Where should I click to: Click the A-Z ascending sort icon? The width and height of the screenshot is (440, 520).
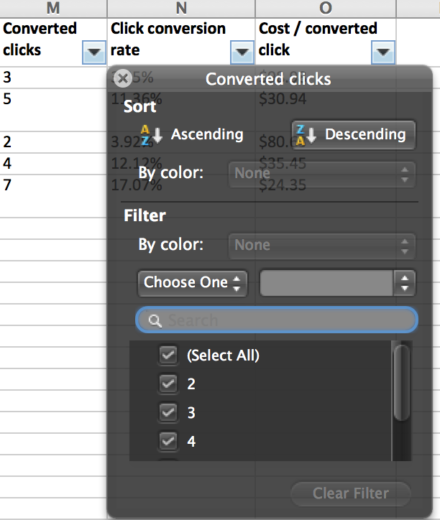click(151, 135)
